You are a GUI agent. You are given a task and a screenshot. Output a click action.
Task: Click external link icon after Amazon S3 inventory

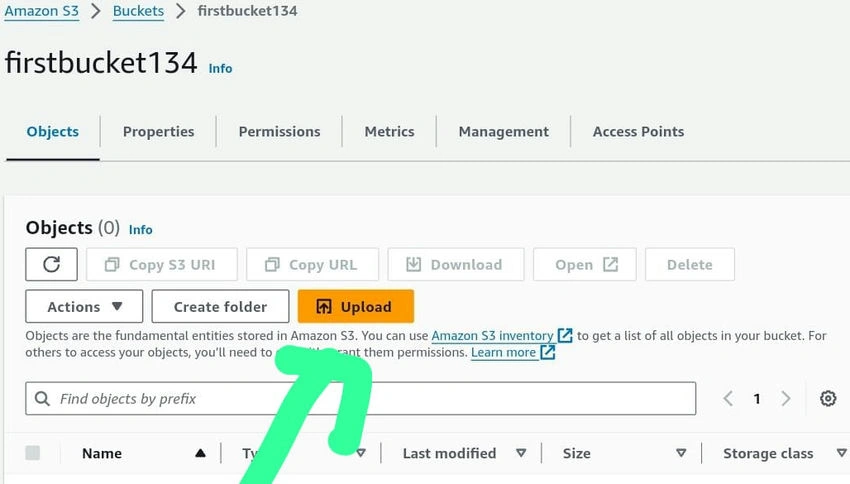click(565, 335)
